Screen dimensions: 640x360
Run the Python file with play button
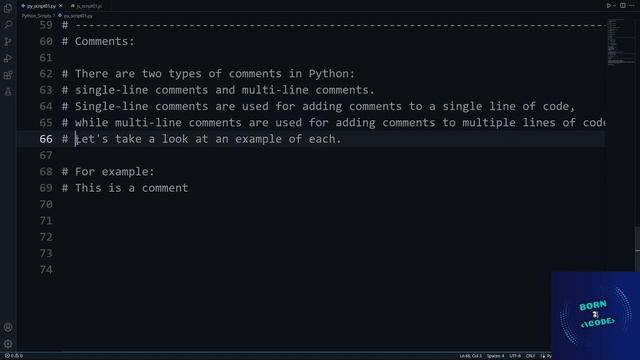point(609,6)
